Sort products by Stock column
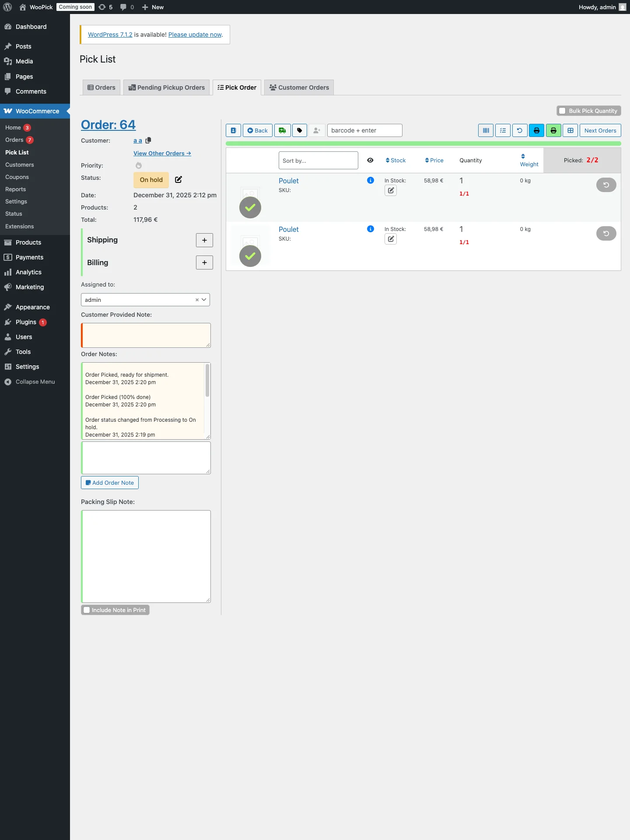Screen dimensions: 630x840 click(395, 160)
